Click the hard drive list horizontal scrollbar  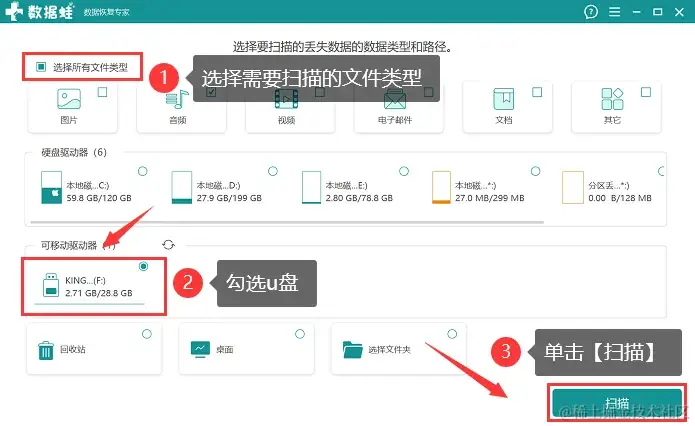287,222
